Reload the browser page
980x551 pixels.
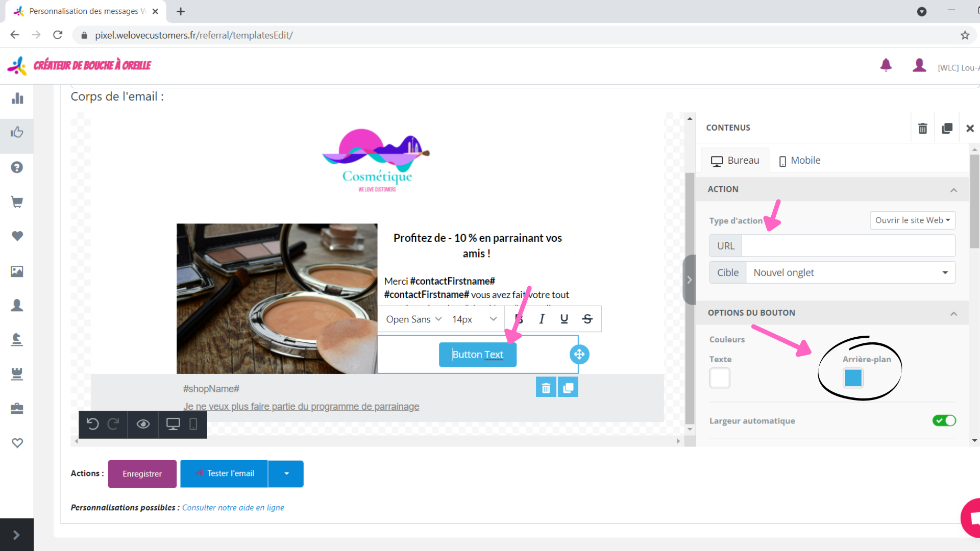click(x=58, y=35)
